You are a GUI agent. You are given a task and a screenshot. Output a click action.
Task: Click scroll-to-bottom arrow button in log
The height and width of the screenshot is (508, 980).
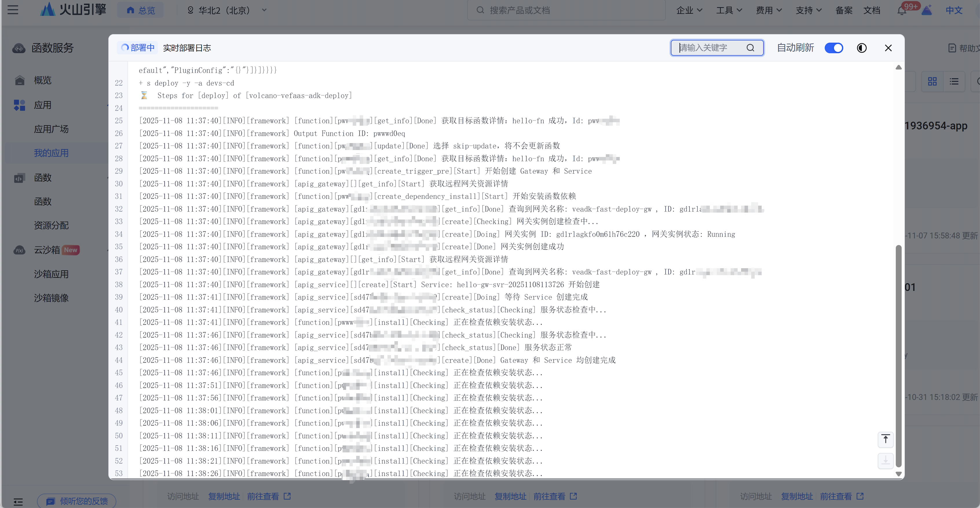point(885,461)
